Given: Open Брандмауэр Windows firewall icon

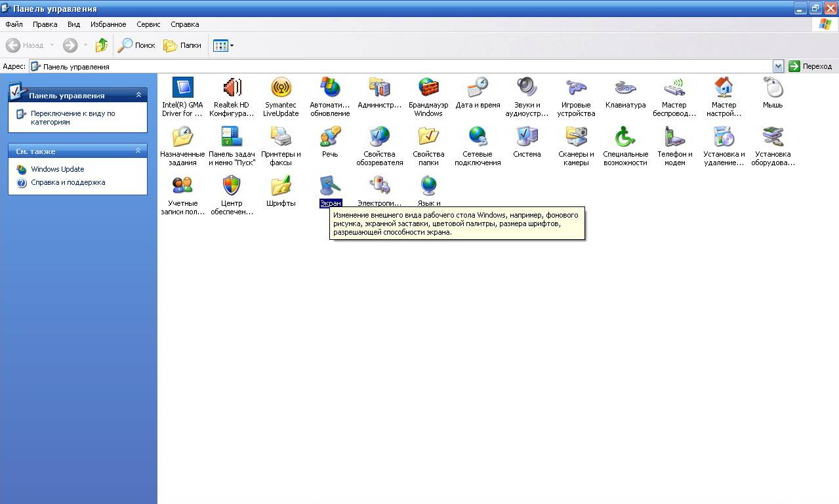Looking at the screenshot, I should (x=428, y=87).
